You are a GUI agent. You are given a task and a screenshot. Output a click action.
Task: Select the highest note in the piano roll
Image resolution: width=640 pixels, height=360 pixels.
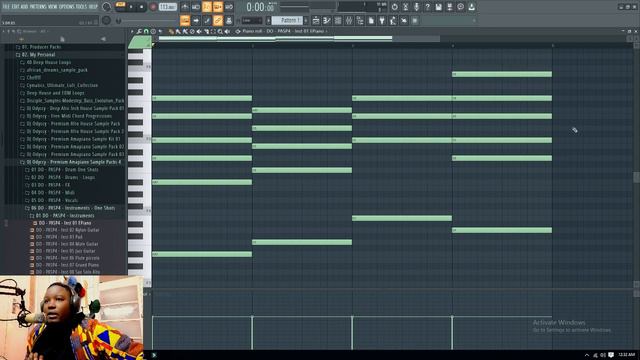[502, 74]
